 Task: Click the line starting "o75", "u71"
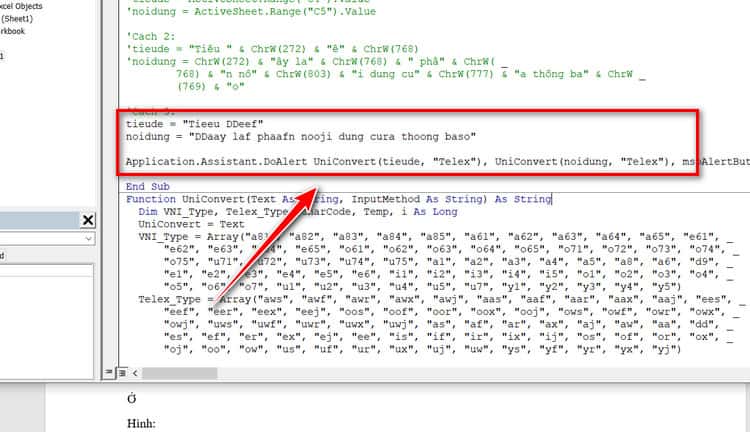[448, 262]
